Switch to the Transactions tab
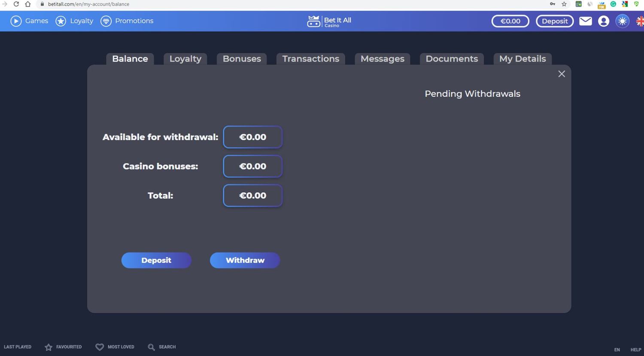This screenshot has width=644, height=356. [x=310, y=59]
